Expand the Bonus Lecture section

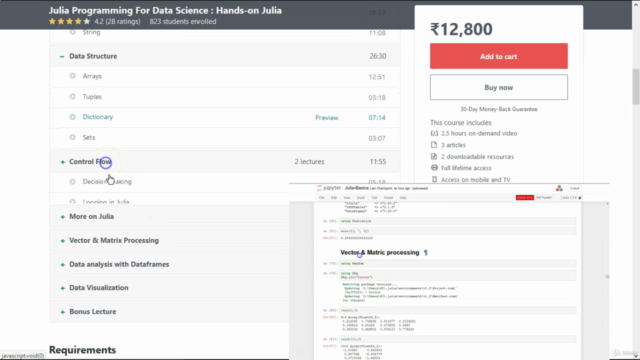(x=62, y=312)
